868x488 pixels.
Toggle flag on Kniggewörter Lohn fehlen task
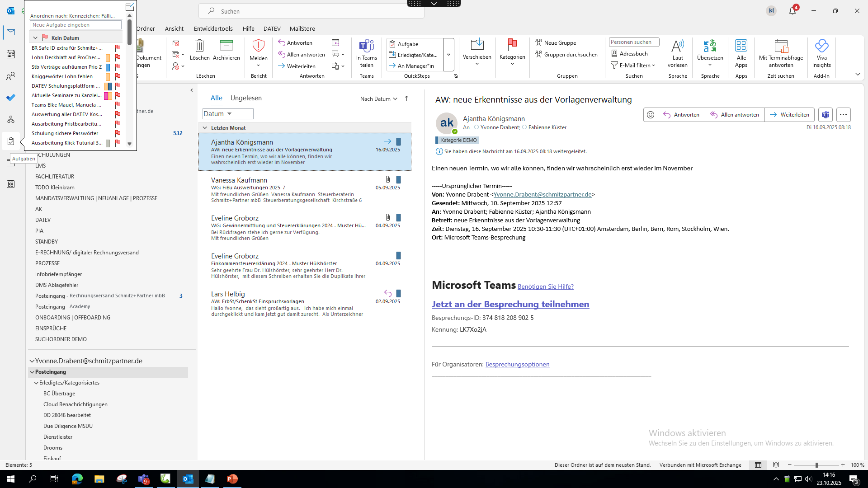(118, 76)
